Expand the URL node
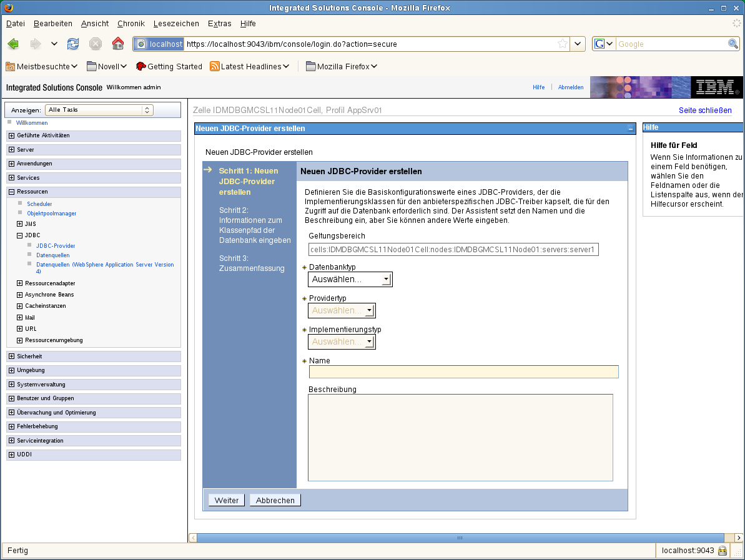745x560 pixels. click(19, 328)
